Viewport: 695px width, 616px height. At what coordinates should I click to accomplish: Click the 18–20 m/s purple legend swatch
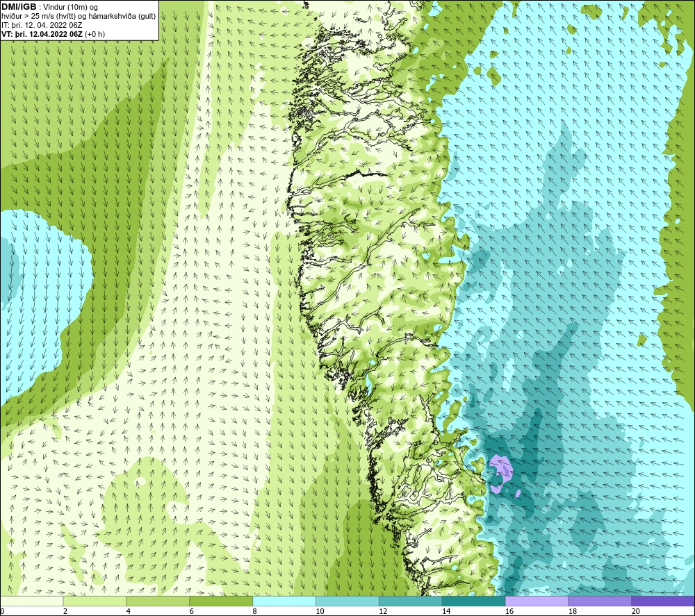pos(600,601)
